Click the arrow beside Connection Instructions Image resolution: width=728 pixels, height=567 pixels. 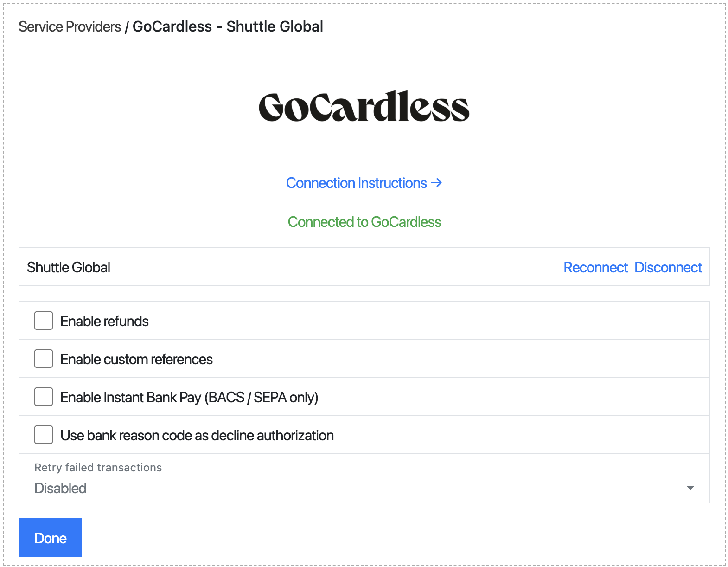(436, 183)
